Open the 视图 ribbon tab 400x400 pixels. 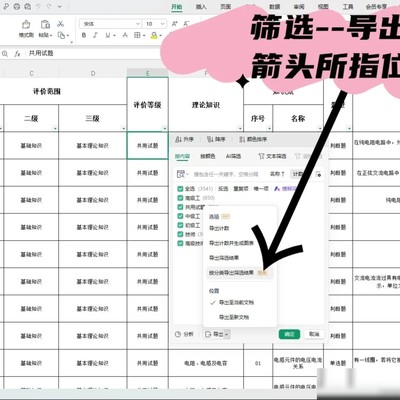(323, 7)
